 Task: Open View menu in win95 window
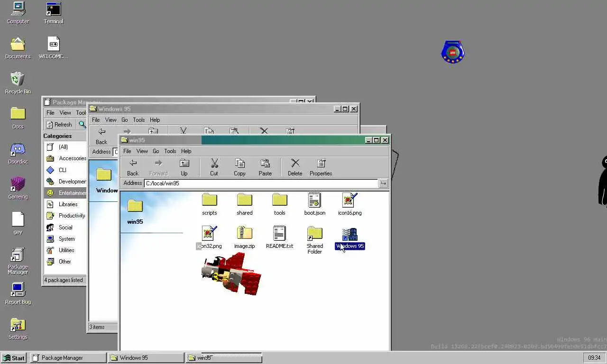click(x=142, y=151)
